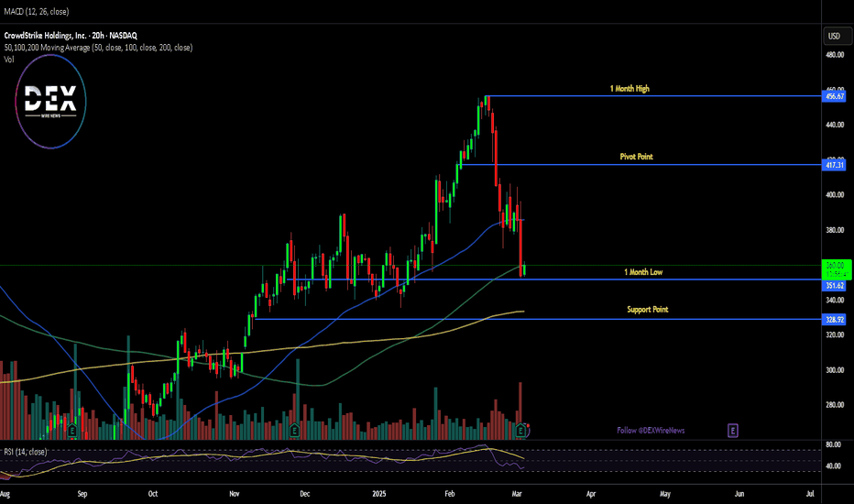Image resolution: width=854 pixels, height=504 pixels.
Task: Click the 456.67 price tag
Action: pos(835,96)
